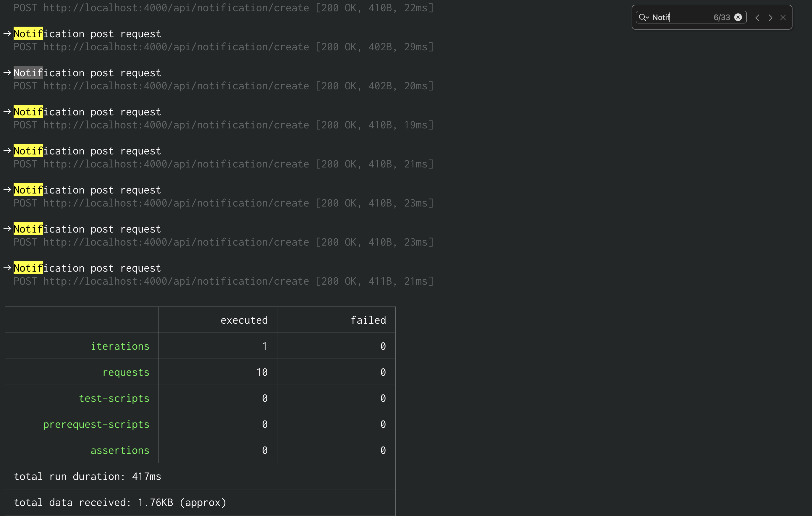Go to previous search match arrow

(757, 17)
